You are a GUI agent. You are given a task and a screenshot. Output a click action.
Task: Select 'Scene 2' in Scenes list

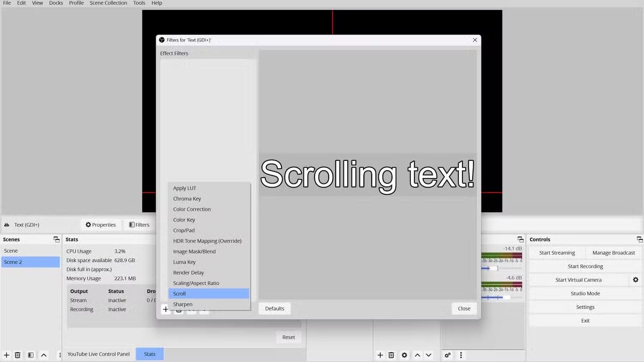coord(30,262)
